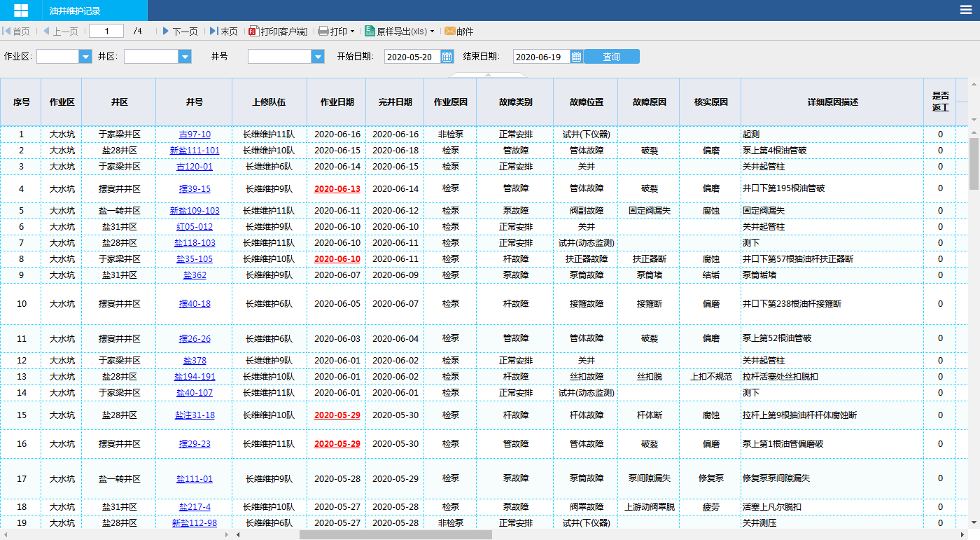Expand the 井号 dropdown
This screenshot has width=980, height=540.
tap(318, 57)
